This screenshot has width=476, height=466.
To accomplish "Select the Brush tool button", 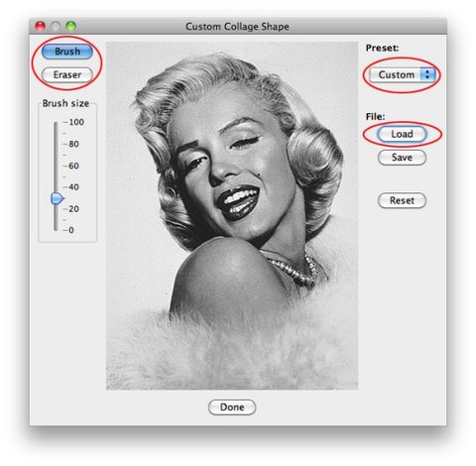I will click(x=67, y=52).
